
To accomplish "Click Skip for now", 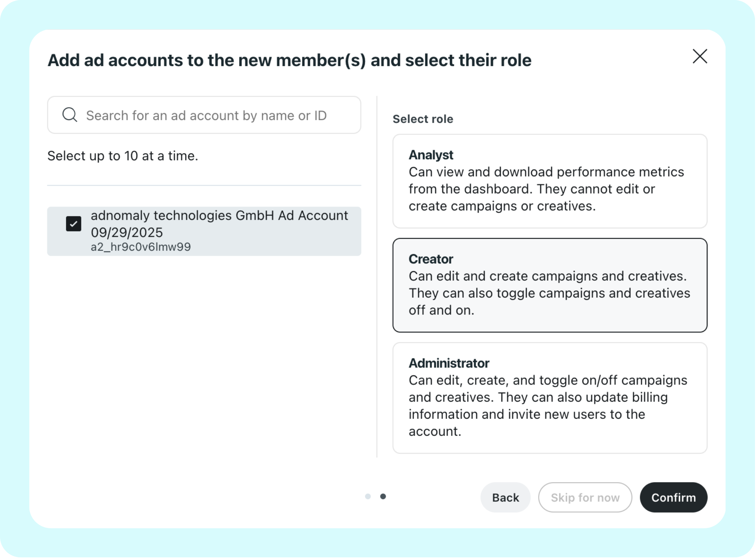I will click(x=585, y=497).
